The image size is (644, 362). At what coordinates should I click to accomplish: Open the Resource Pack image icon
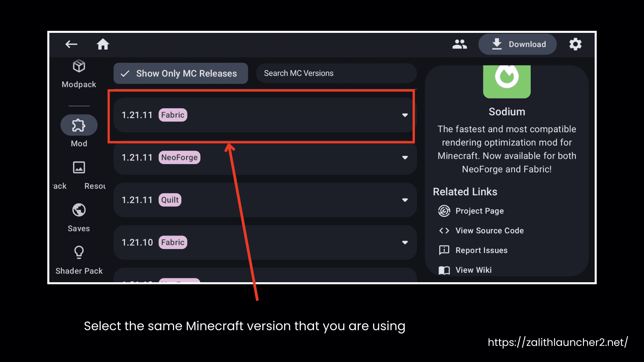(79, 167)
